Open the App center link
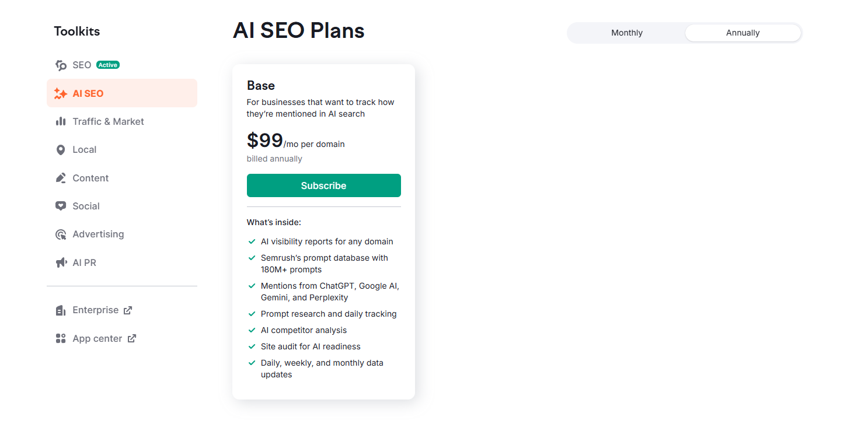 pyautogui.click(x=97, y=338)
